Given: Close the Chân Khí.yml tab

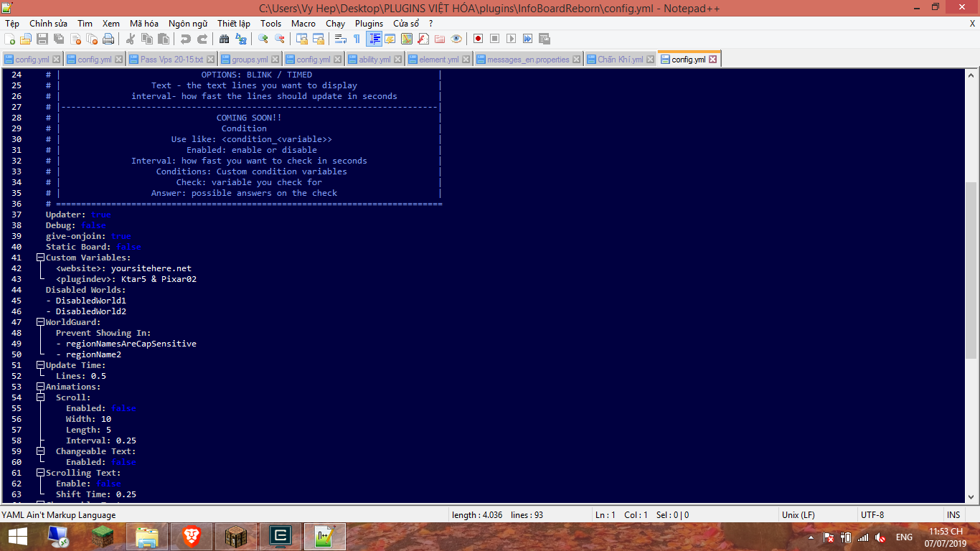Looking at the screenshot, I should tap(651, 60).
